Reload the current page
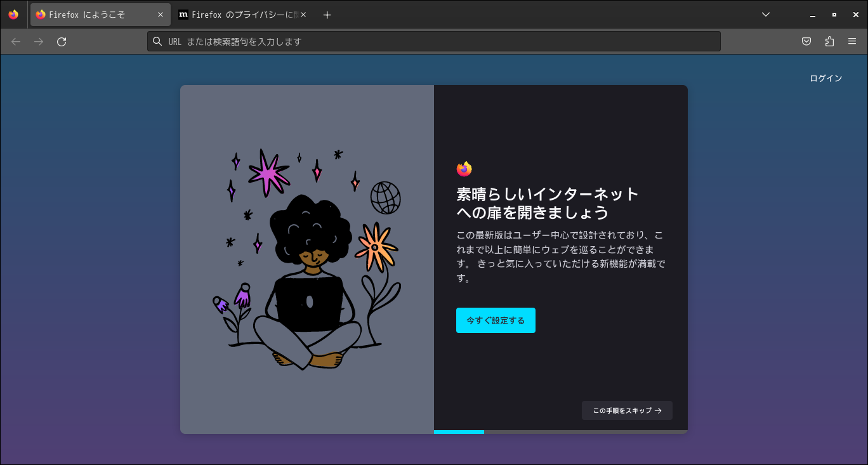 click(x=62, y=41)
